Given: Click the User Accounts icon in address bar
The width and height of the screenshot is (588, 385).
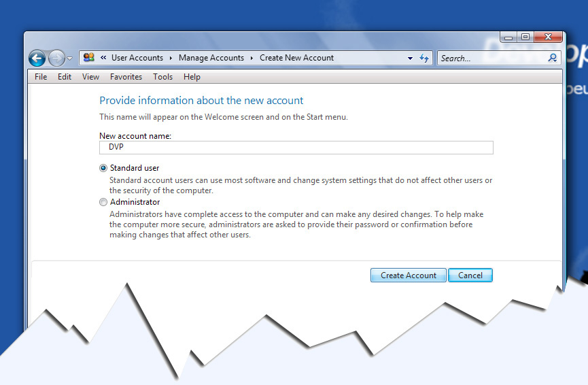Looking at the screenshot, I should 88,58.
